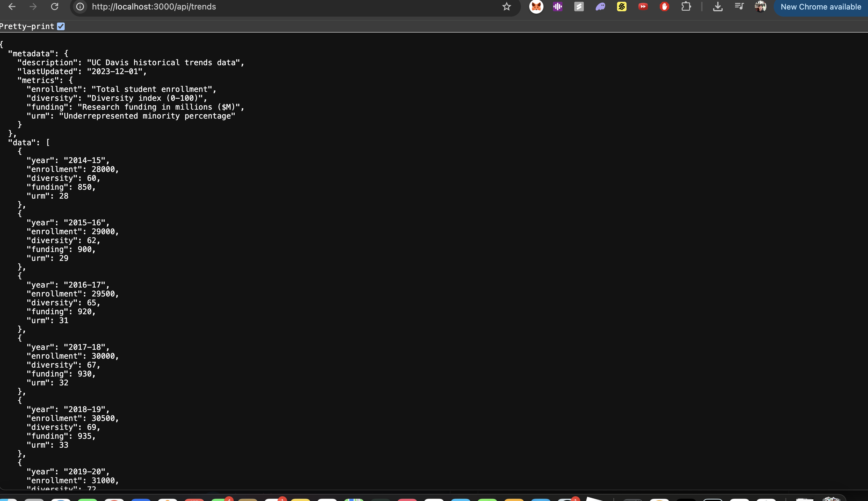
Task: Click the Phantom ghost extension icon
Action: pyautogui.click(x=600, y=7)
